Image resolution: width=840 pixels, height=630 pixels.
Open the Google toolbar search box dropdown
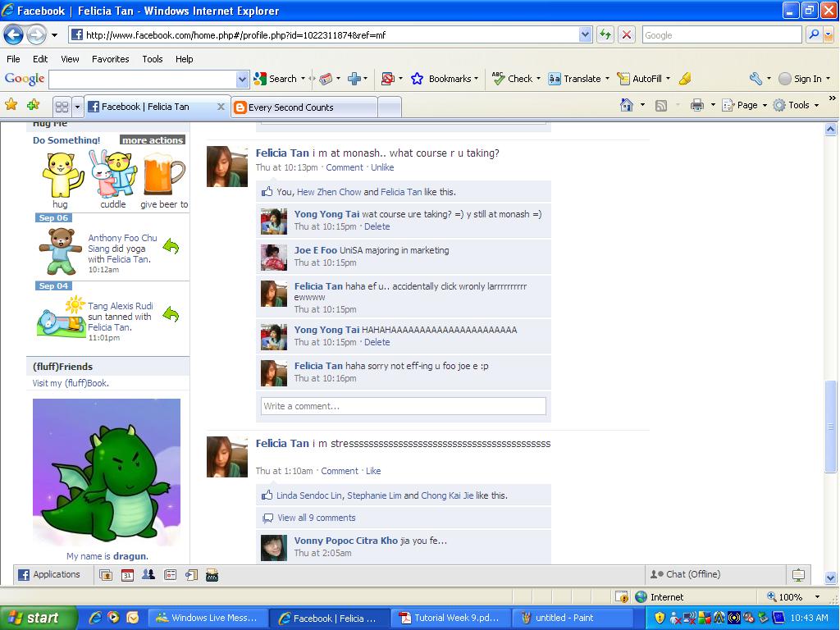point(242,80)
